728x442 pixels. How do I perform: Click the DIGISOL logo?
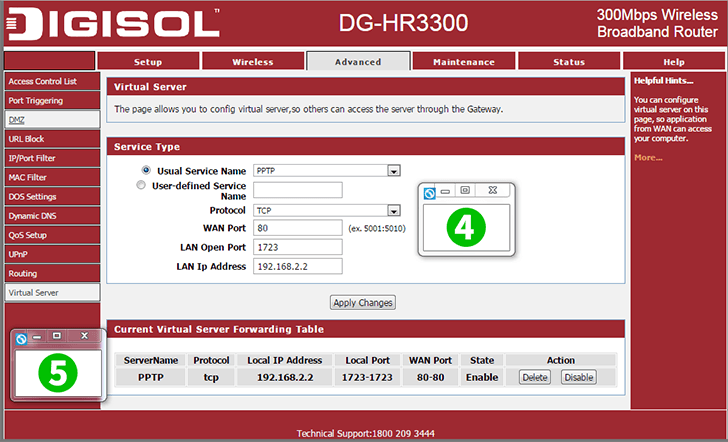(x=112, y=23)
